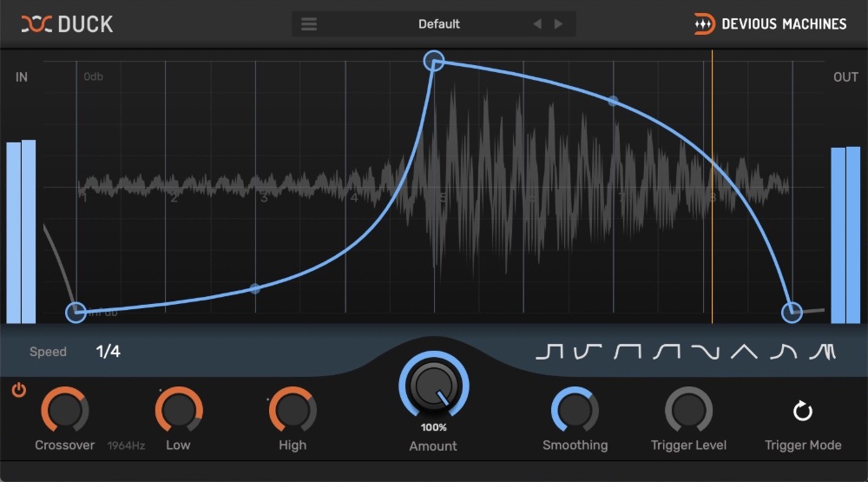
Task: Select the eighth multi-peak curve shape
Action: point(823,351)
